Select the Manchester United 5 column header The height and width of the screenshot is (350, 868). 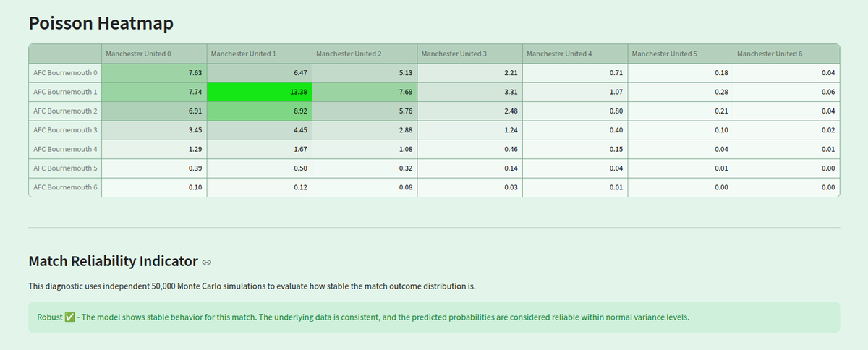coord(681,54)
